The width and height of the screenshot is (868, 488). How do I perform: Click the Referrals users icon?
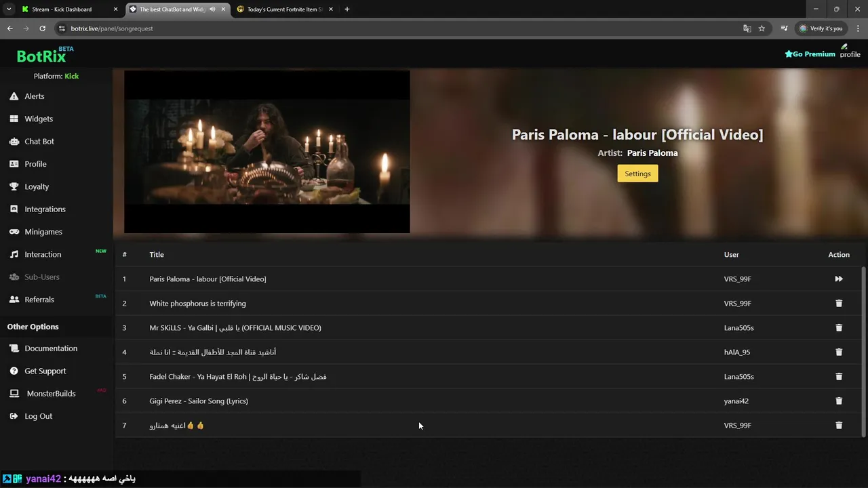click(x=14, y=300)
